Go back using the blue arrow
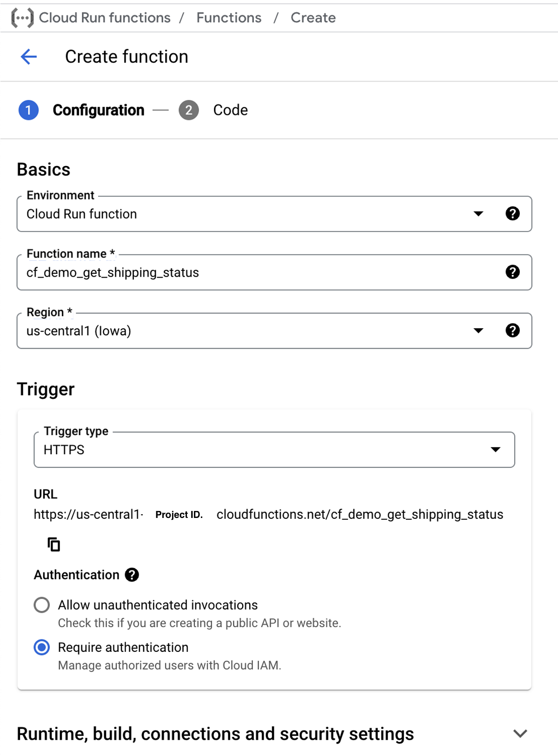This screenshot has width=558, height=756. [29, 57]
